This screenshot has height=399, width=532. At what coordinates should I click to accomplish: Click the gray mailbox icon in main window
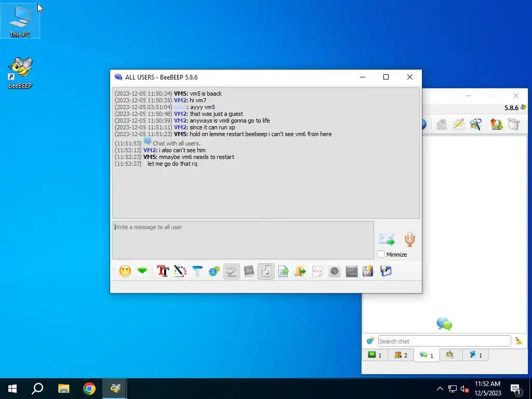click(442, 124)
